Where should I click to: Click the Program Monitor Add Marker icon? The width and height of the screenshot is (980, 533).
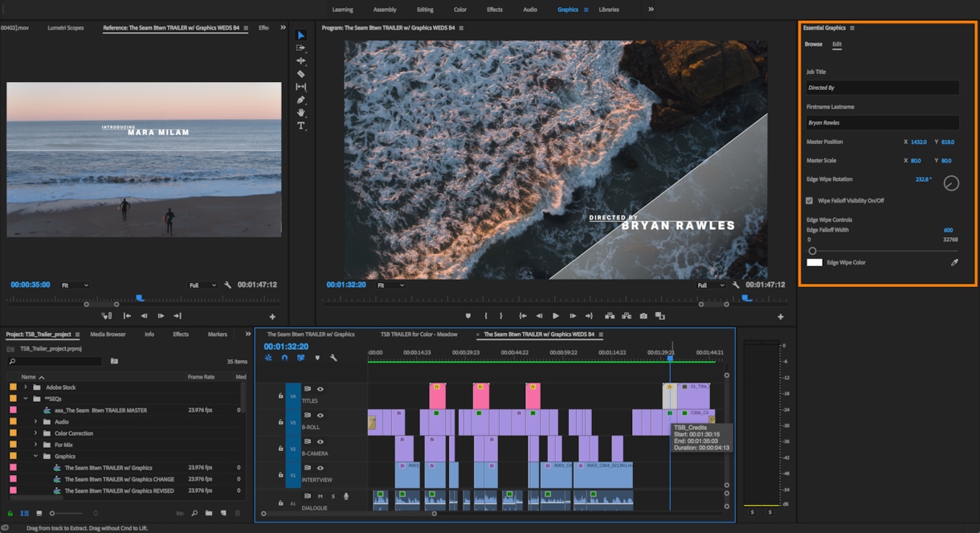(468, 316)
